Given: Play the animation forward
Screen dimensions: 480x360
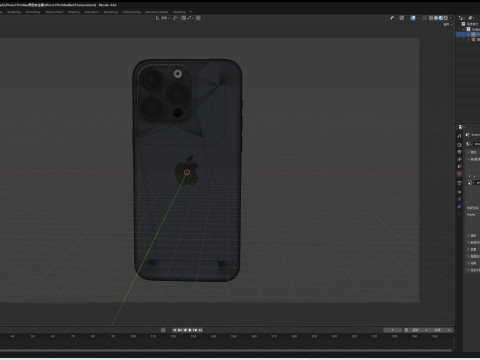Looking at the screenshot, I should (x=190, y=330).
